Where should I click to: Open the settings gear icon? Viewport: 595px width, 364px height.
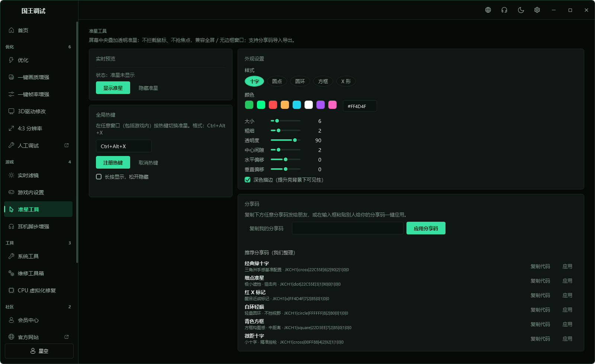(537, 10)
